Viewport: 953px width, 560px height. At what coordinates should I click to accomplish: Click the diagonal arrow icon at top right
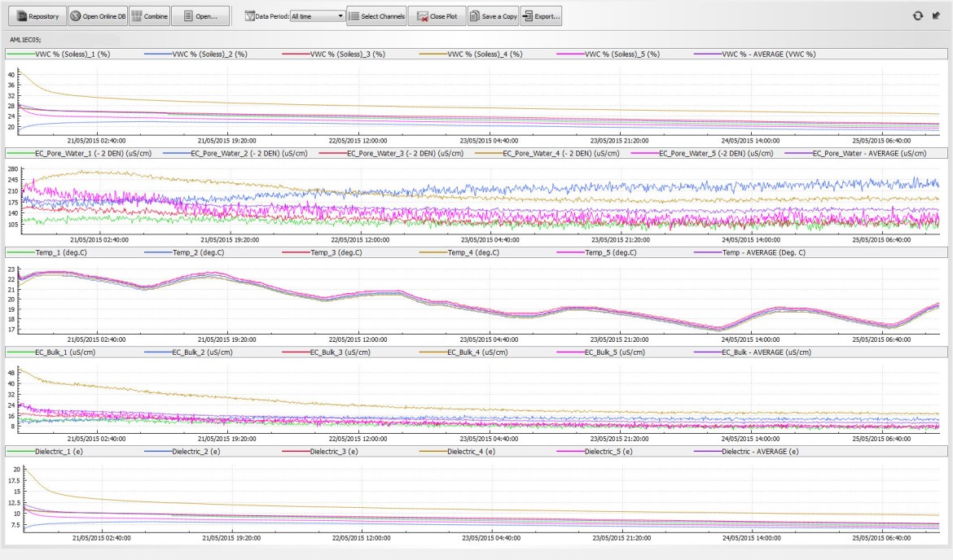[x=936, y=15]
